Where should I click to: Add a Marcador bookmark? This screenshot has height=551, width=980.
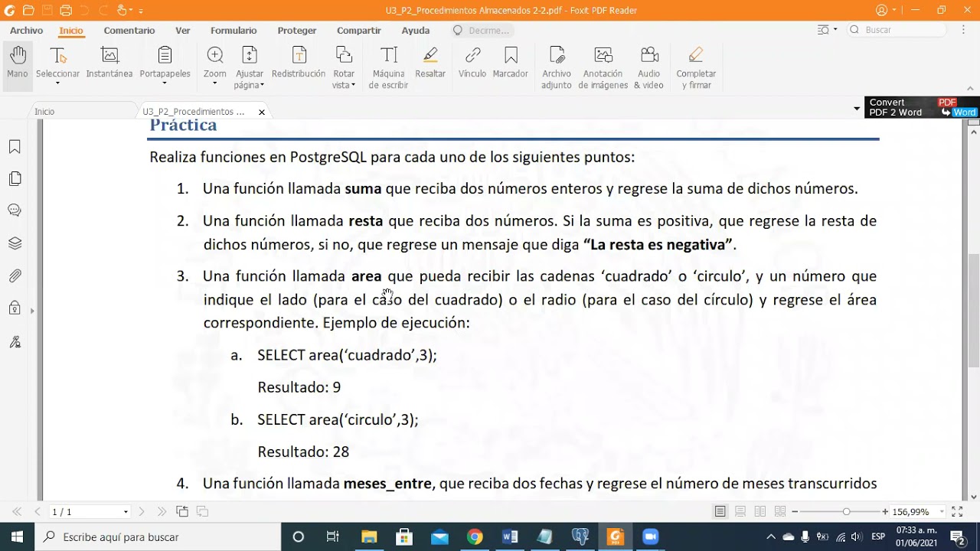511,64
